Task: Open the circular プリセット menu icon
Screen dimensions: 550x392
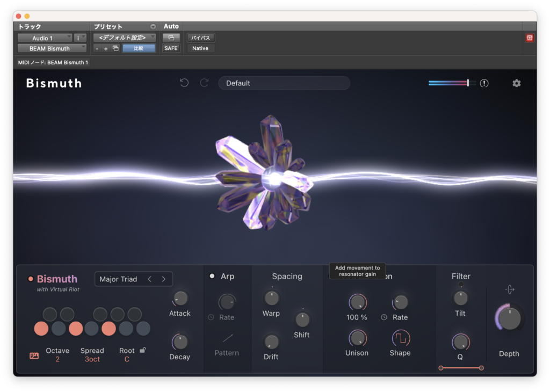Action: click(x=153, y=27)
